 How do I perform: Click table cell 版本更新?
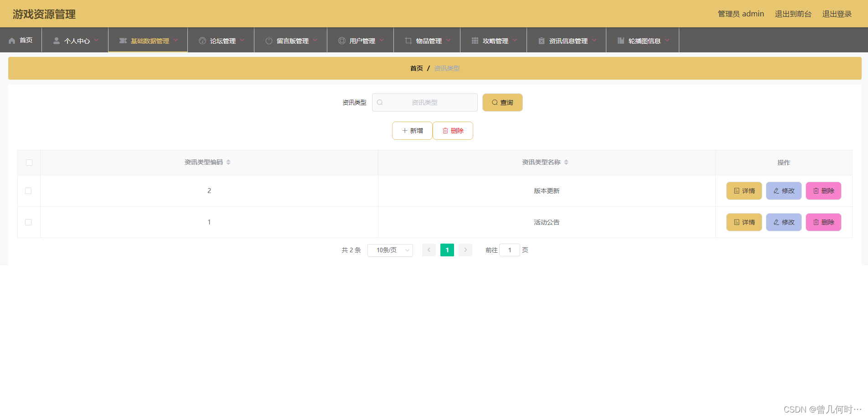pyautogui.click(x=547, y=191)
